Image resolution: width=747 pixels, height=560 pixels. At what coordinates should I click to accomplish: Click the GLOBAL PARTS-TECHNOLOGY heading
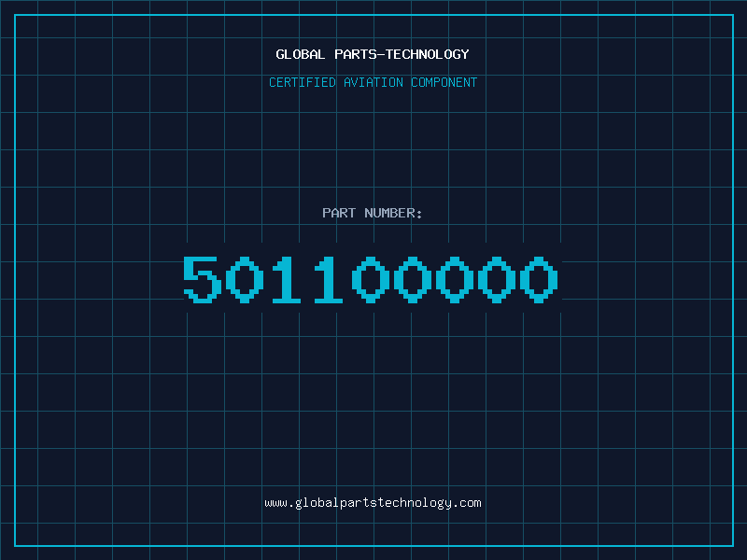pos(373,54)
